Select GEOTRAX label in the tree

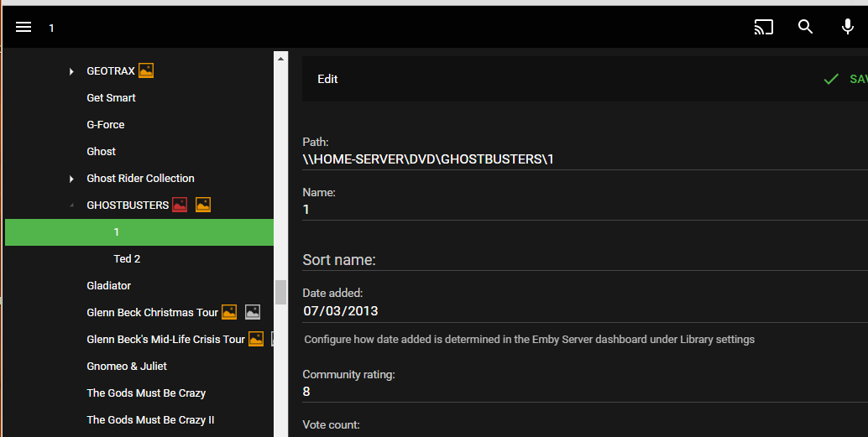coord(111,70)
